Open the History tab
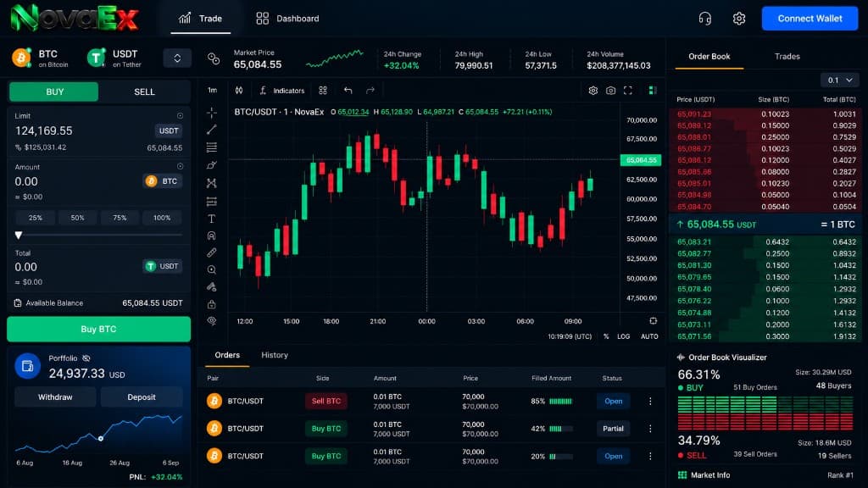The image size is (868, 488). [x=275, y=355]
